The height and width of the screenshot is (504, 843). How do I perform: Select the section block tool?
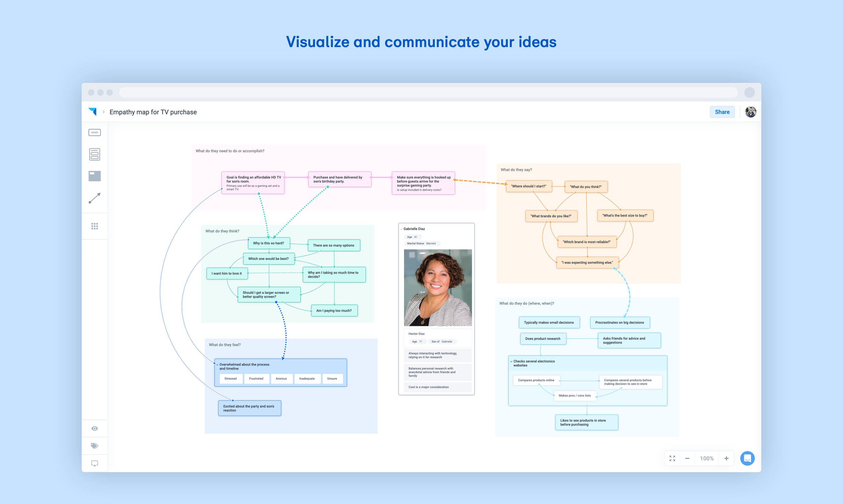pyautogui.click(x=95, y=176)
